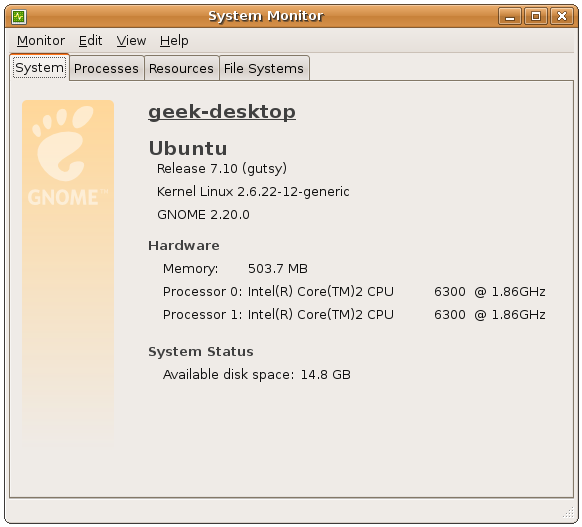The height and width of the screenshot is (527, 582).
Task: Maximize the System Monitor window
Action: pyautogui.click(x=536, y=16)
